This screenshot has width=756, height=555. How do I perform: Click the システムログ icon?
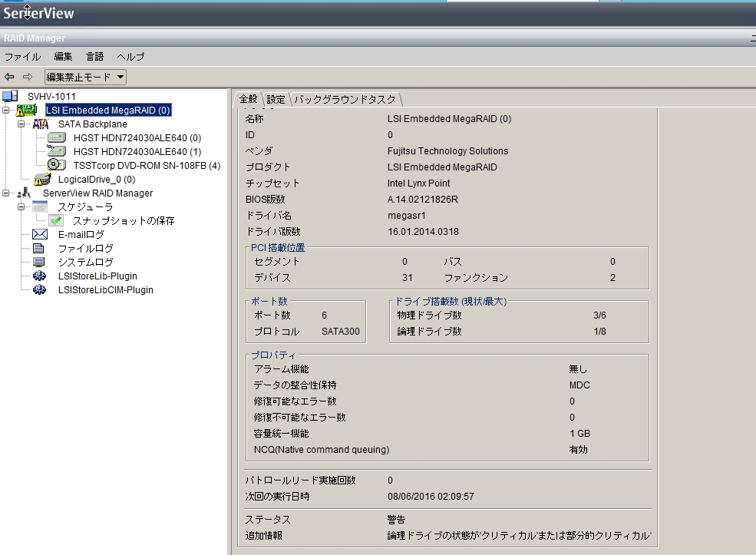click(x=38, y=263)
